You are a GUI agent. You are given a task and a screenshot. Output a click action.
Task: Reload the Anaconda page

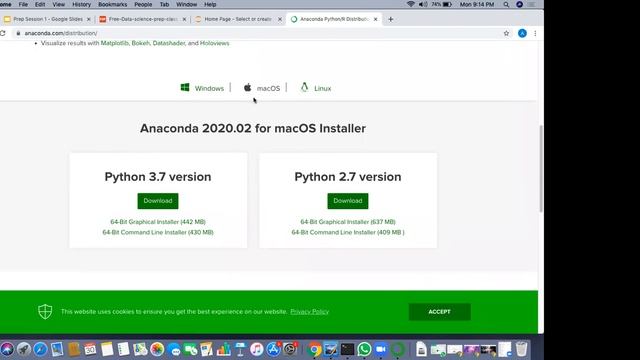pyautogui.click(x=3, y=33)
